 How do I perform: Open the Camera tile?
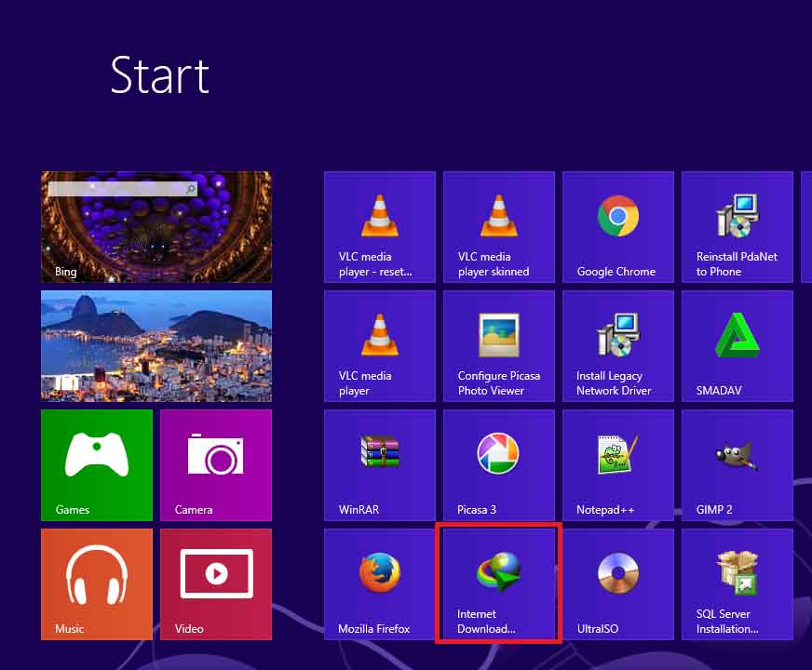click(216, 465)
